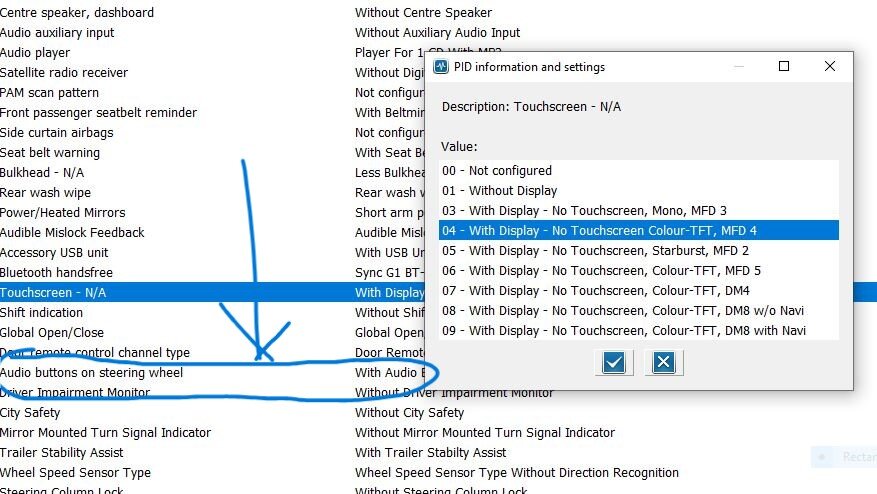The width and height of the screenshot is (877, 494).
Task: Pick 09 - DM8 with Navi value
Action: pyautogui.click(x=624, y=330)
